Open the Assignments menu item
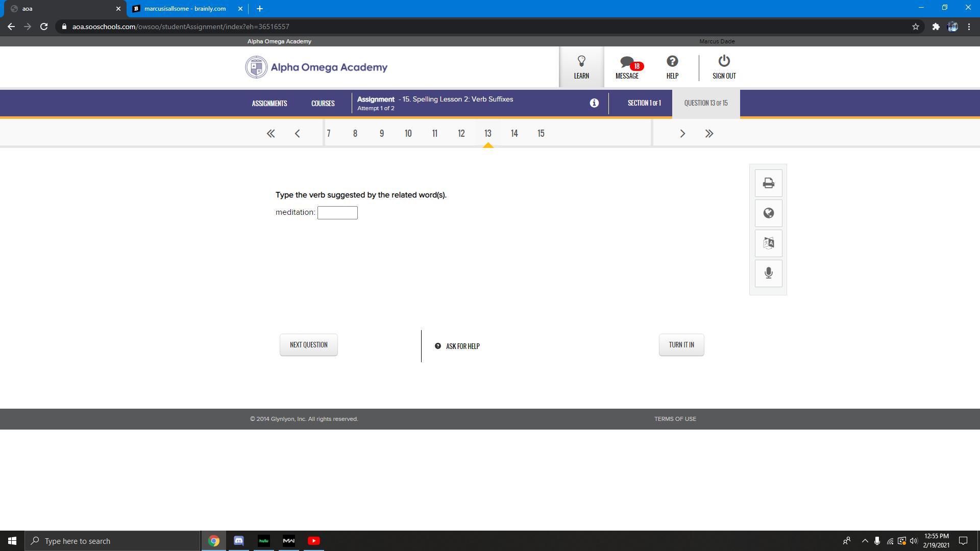 (x=269, y=104)
